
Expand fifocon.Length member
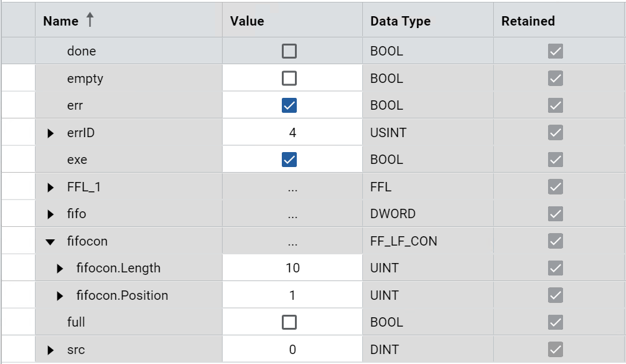[x=60, y=269]
